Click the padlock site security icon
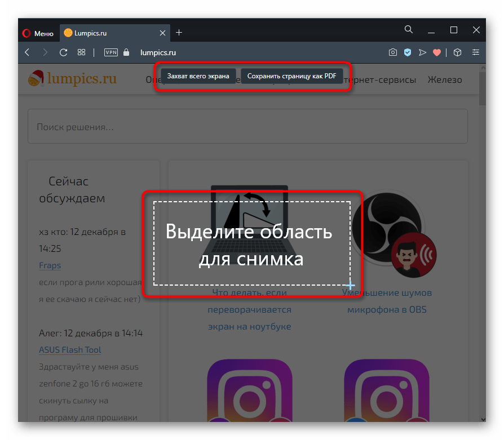This screenshot has width=504, height=440. [126, 52]
